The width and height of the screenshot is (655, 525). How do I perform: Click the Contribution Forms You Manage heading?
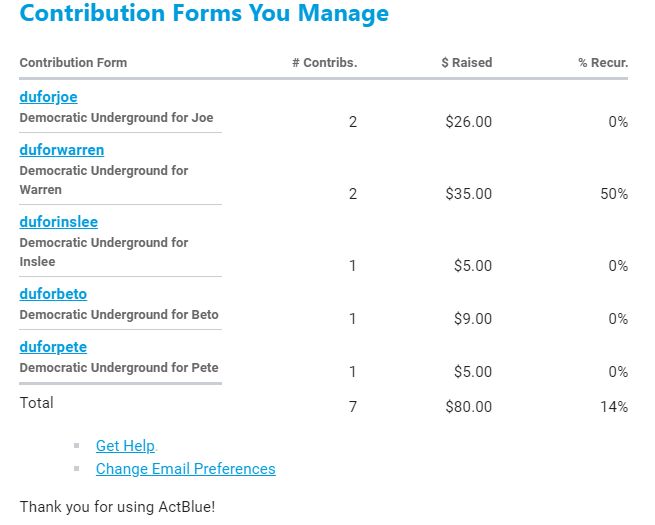click(x=204, y=15)
